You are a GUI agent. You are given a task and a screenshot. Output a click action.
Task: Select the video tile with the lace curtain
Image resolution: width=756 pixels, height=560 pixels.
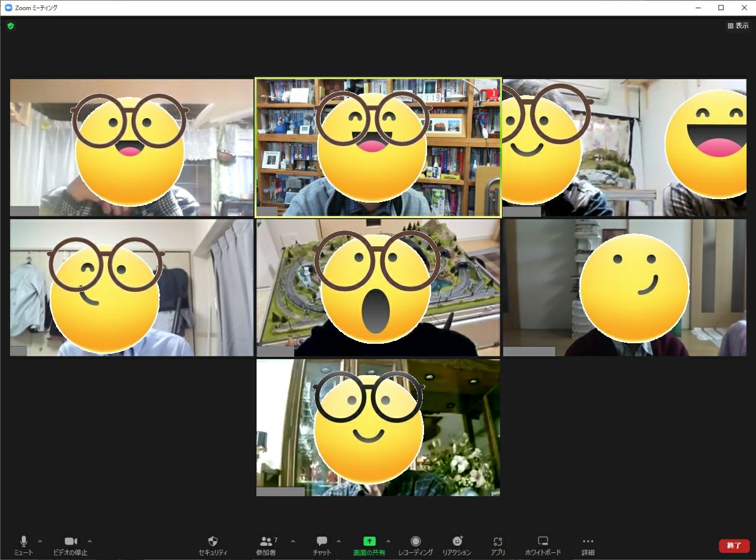coord(132,148)
